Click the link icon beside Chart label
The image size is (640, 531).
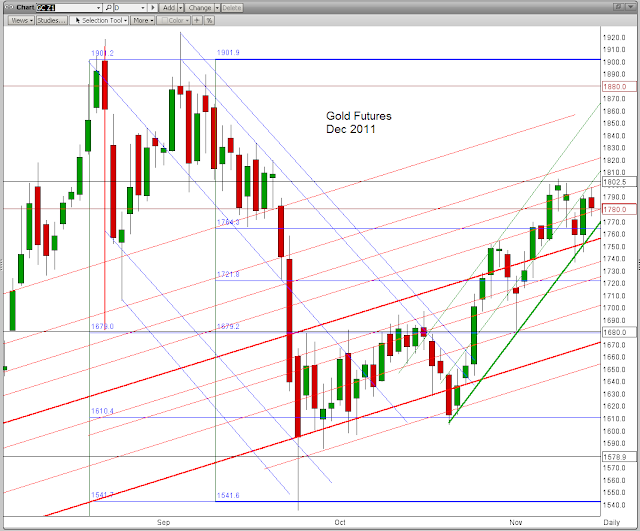(x=9, y=7)
